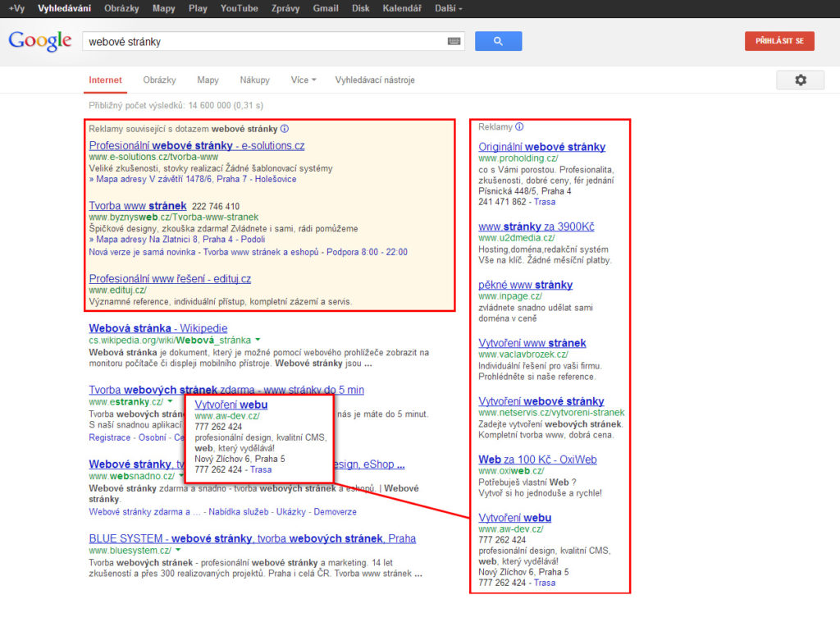
Task: Open the Další menu in top bar
Action: [x=449, y=8]
